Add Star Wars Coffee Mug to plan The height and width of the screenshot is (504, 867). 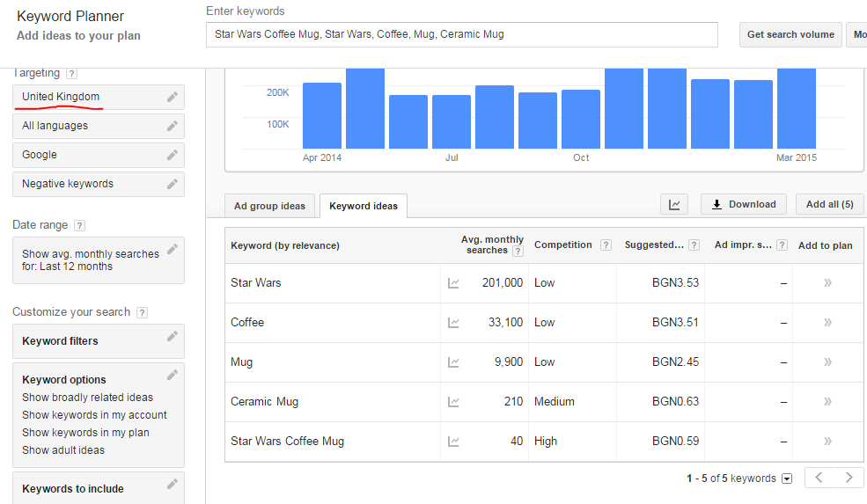(827, 441)
